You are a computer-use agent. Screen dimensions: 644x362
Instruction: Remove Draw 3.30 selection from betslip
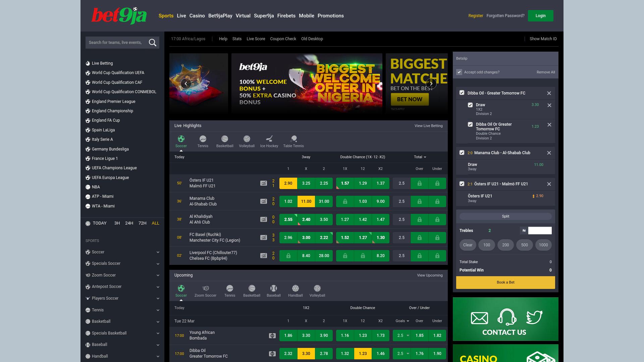point(549,105)
